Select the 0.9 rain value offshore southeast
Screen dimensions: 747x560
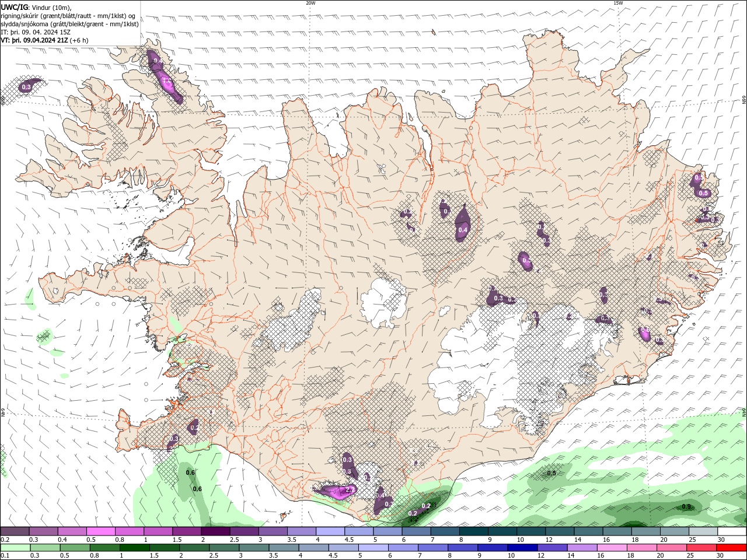coord(686,506)
